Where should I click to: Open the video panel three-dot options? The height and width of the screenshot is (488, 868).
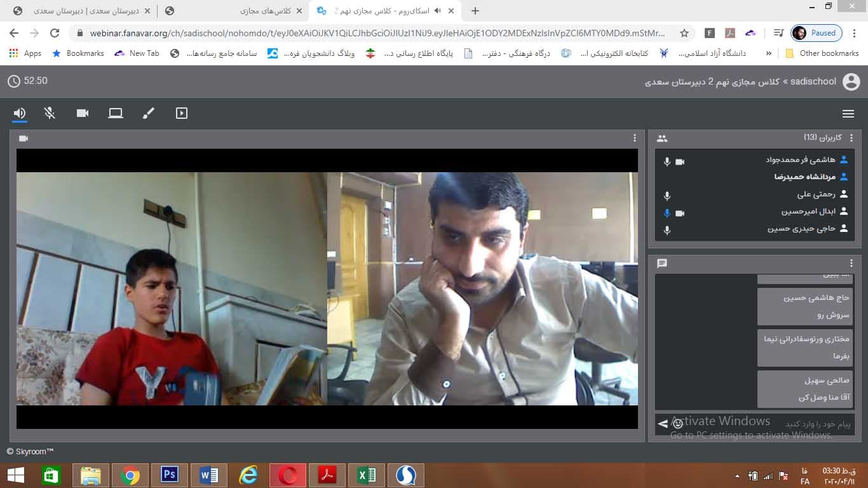(634, 138)
